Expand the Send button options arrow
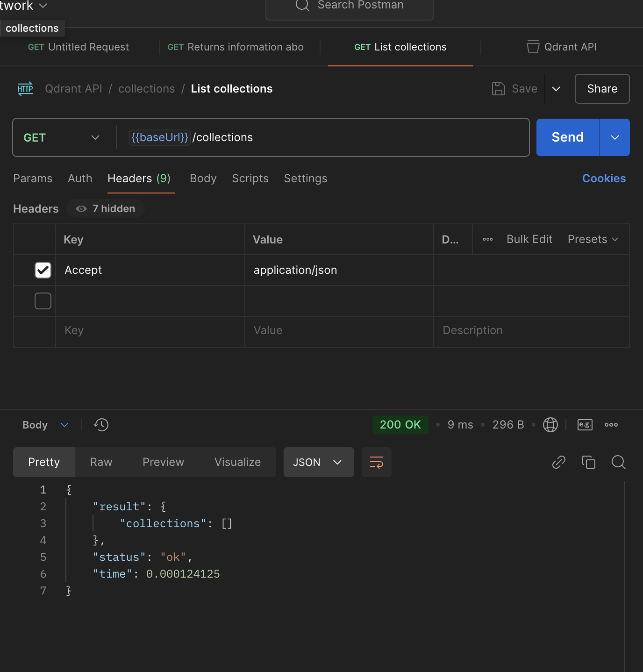Image resolution: width=643 pixels, height=672 pixels. tap(615, 137)
